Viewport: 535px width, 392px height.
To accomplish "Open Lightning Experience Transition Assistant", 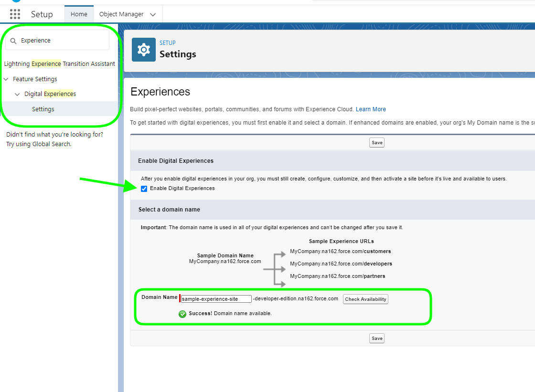I will pyautogui.click(x=59, y=64).
